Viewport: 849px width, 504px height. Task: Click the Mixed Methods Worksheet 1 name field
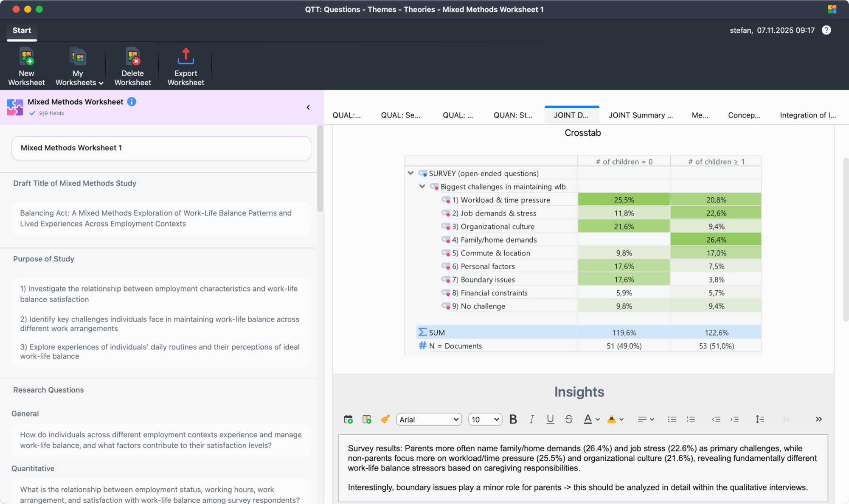point(161,148)
